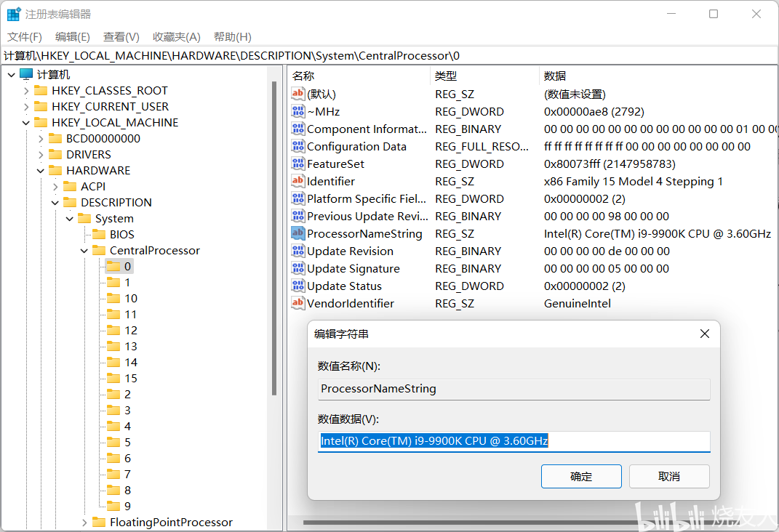
Task: Click the 数值数据 input field
Action: point(514,441)
